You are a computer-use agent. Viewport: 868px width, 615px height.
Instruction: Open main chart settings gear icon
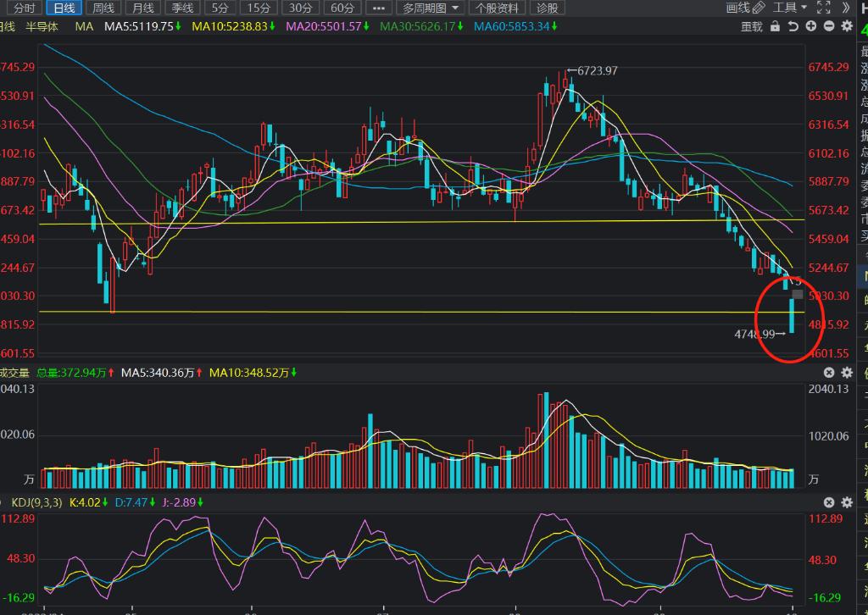tap(845, 26)
